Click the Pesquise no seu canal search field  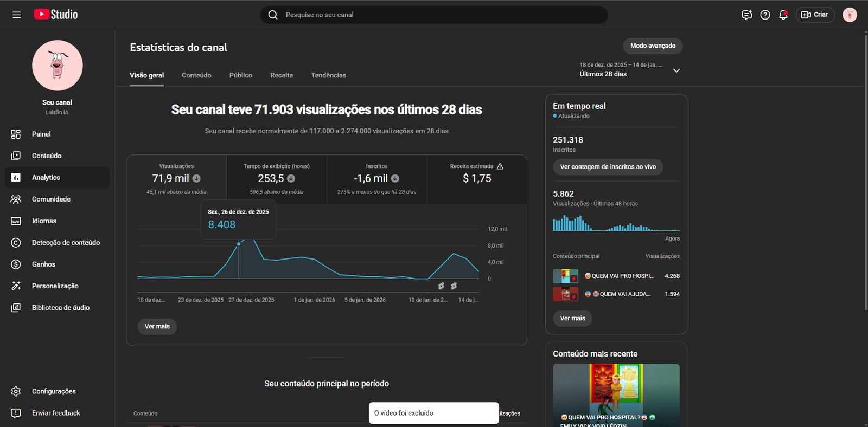click(x=434, y=15)
